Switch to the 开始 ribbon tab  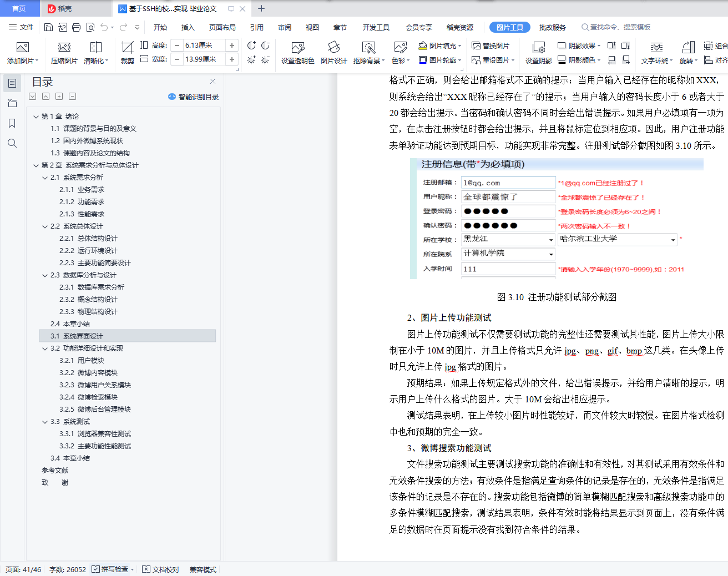point(160,27)
